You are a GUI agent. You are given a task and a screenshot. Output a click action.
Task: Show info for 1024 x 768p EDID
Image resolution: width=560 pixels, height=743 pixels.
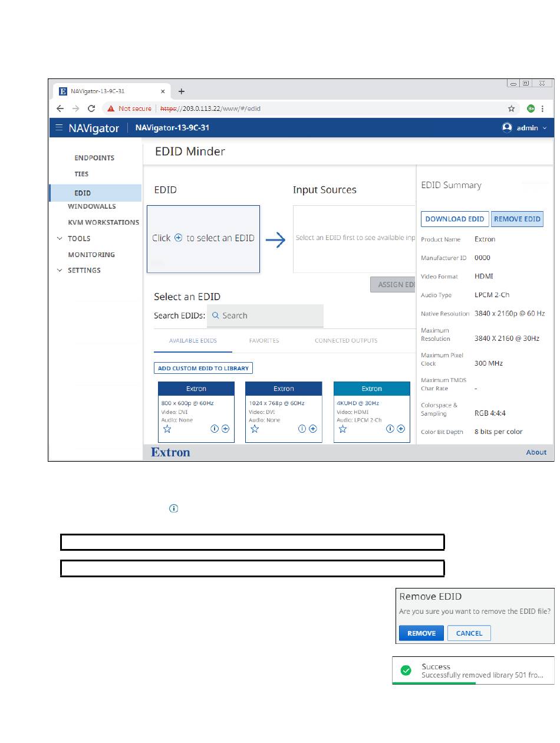[x=302, y=429]
